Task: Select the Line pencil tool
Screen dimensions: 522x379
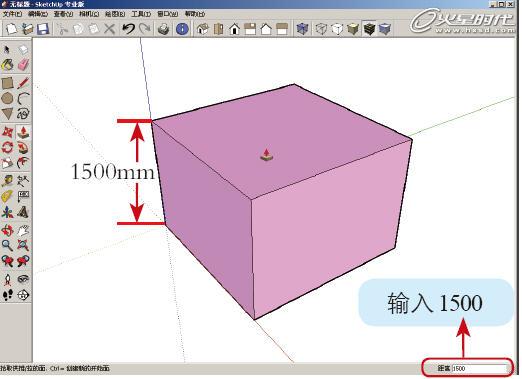Action: pos(23,83)
